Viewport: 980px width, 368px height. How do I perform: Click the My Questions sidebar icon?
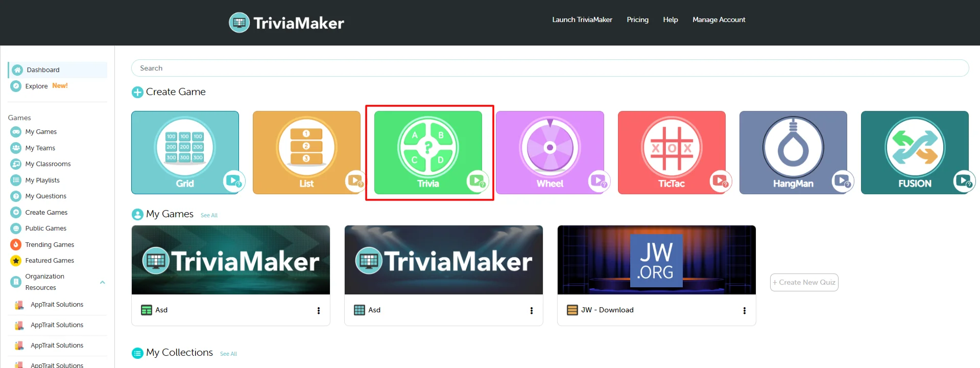[x=16, y=196]
